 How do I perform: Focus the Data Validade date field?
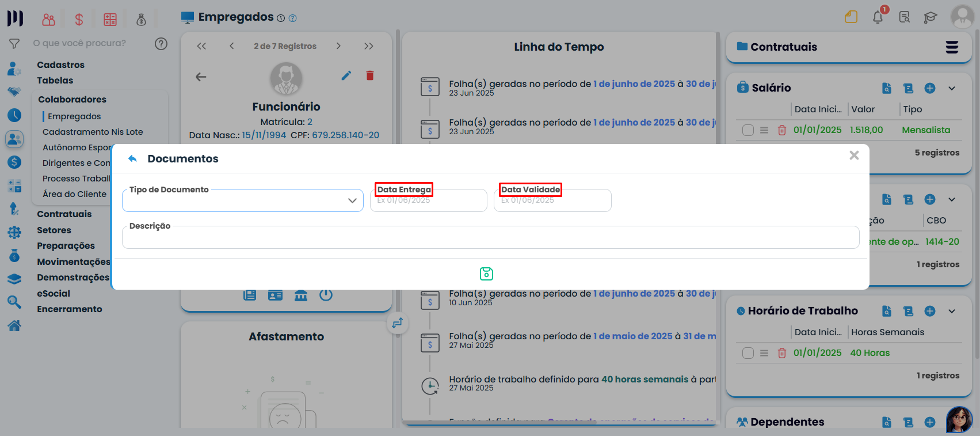(552, 200)
